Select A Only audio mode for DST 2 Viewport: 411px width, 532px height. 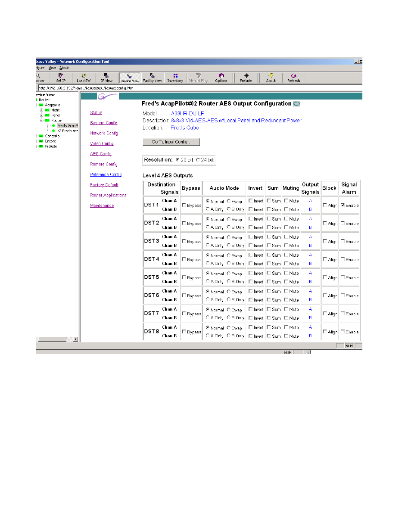[208, 227]
